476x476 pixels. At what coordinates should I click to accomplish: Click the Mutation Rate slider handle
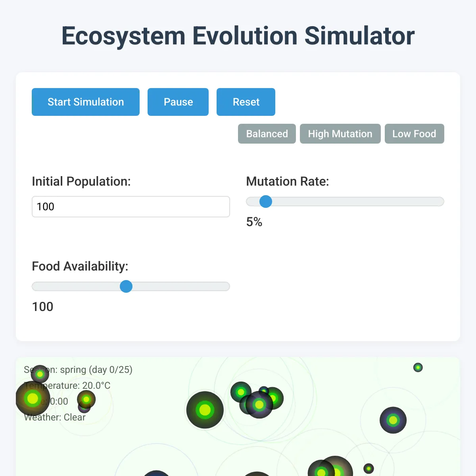click(x=266, y=202)
